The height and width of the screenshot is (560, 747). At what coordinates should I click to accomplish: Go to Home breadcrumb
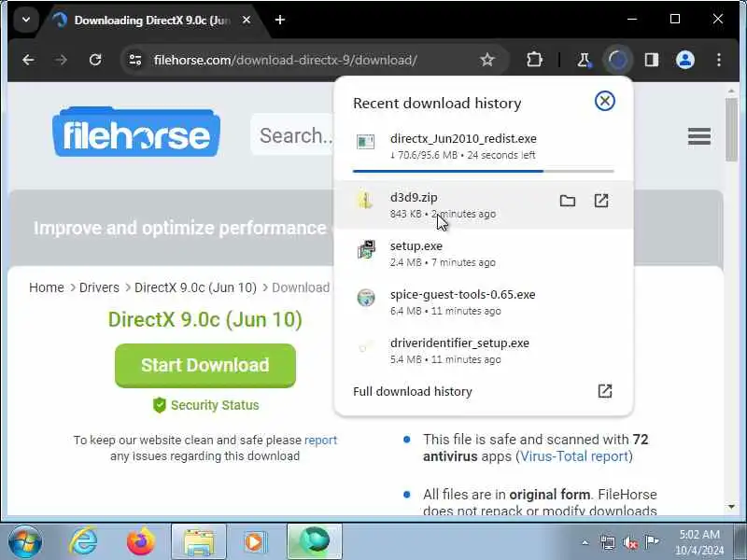(x=46, y=287)
